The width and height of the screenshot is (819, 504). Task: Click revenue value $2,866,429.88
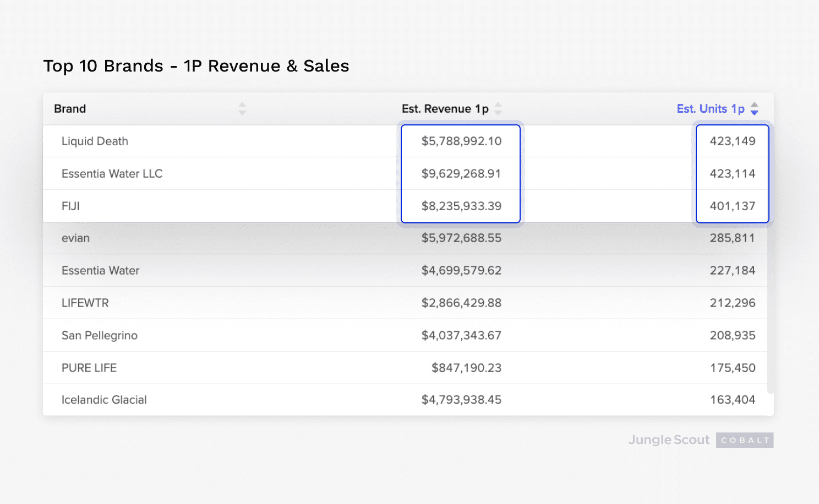[x=461, y=303]
